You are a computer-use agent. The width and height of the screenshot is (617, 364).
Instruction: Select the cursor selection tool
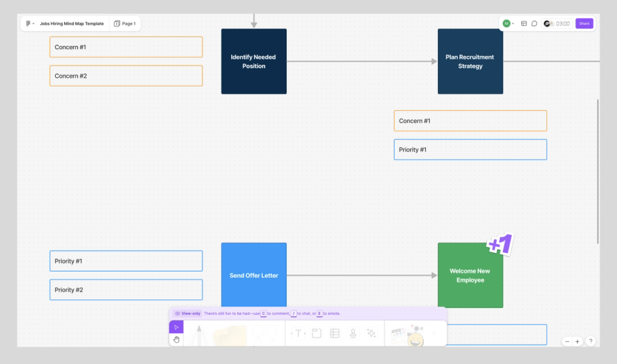[x=176, y=327]
